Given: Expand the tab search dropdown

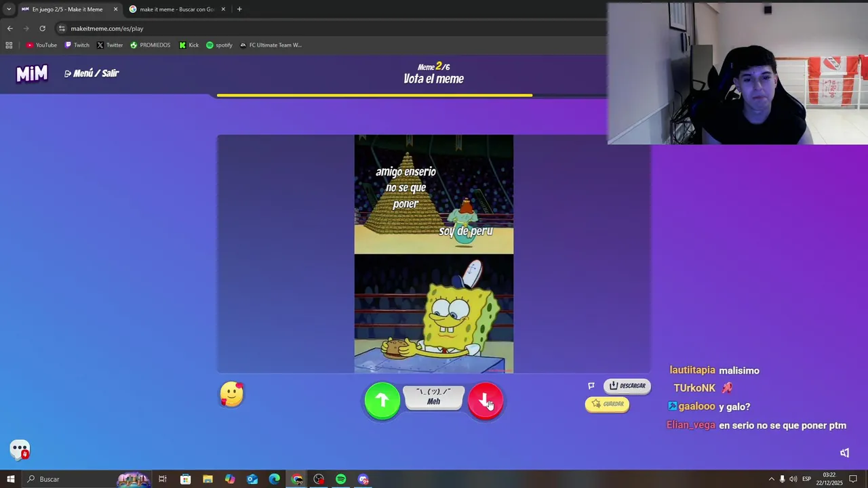Looking at the screenshot, I should [8, 9].
